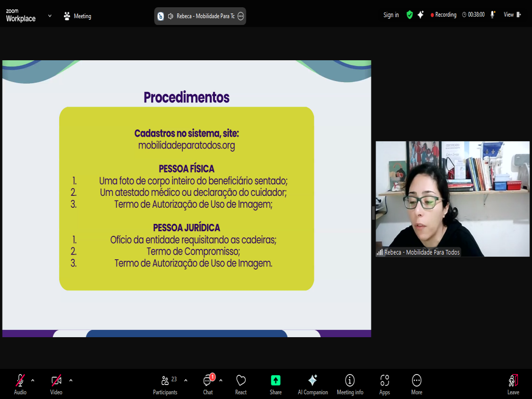Image resolution: width=532 pixels, height=399 pixels.
Task: Open the React emoji picker
Action: 241,383
